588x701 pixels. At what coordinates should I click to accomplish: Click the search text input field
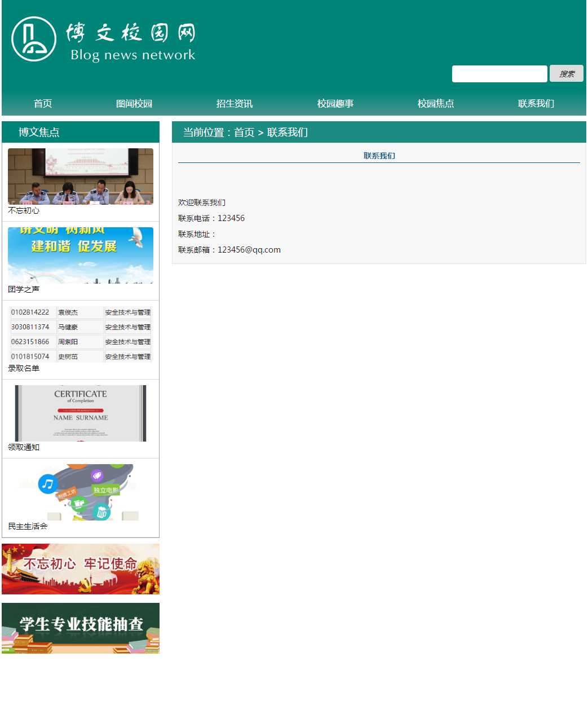pos(499,74)
